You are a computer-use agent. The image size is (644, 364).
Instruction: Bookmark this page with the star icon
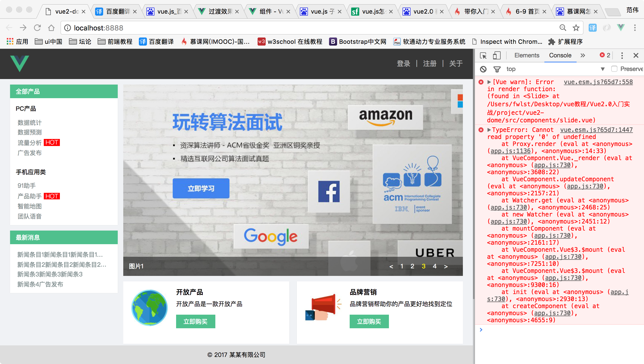pos(576,28)
